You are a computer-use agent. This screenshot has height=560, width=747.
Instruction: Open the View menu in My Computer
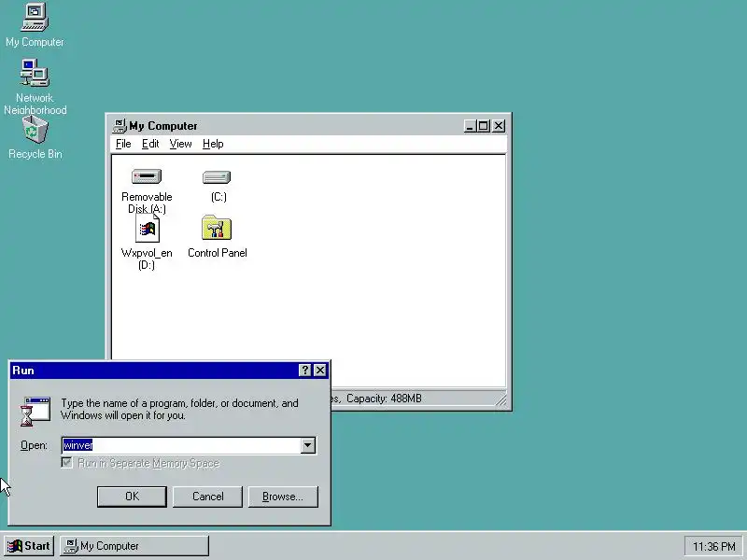180,144
